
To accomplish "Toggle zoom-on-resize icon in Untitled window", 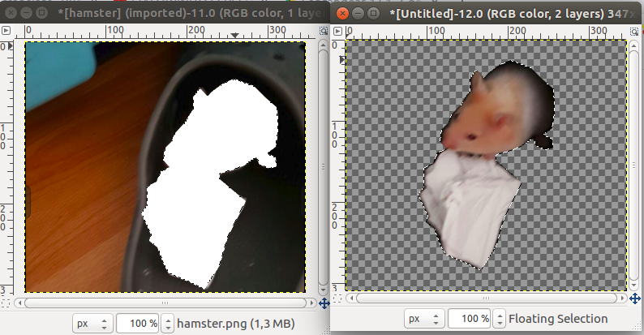I will point(635,32).
